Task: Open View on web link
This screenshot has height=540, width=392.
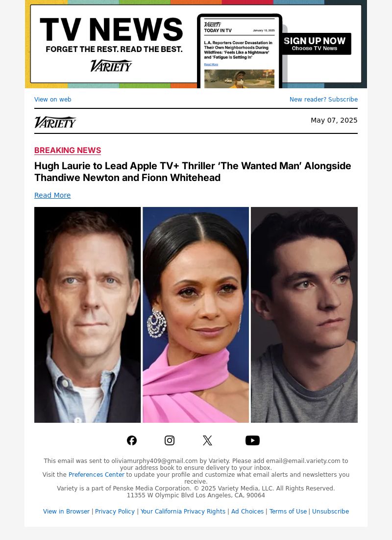Action: [x=52, y=99]
